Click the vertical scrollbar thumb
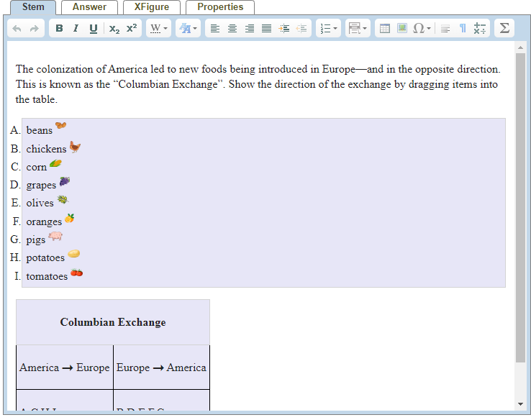The height and width of the screenshot is (420, 531). point(520,207)
